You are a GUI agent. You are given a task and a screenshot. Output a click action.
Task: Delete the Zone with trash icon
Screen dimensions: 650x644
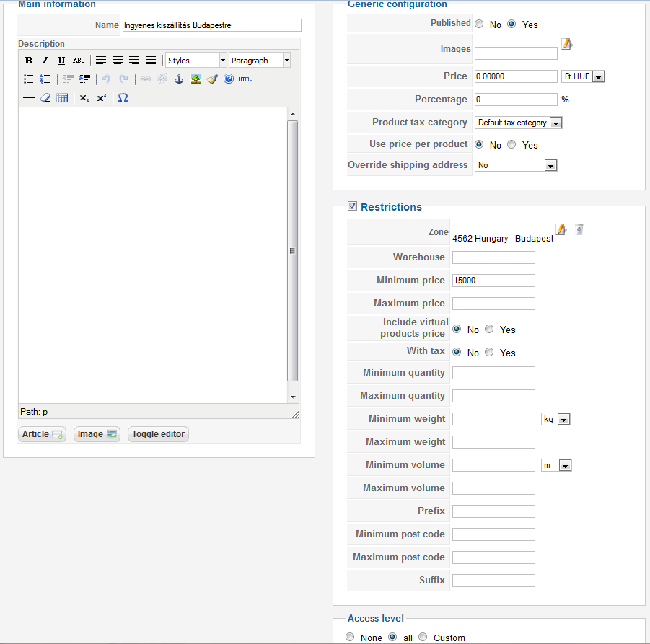pyautogui.click(x=579, y=229)
